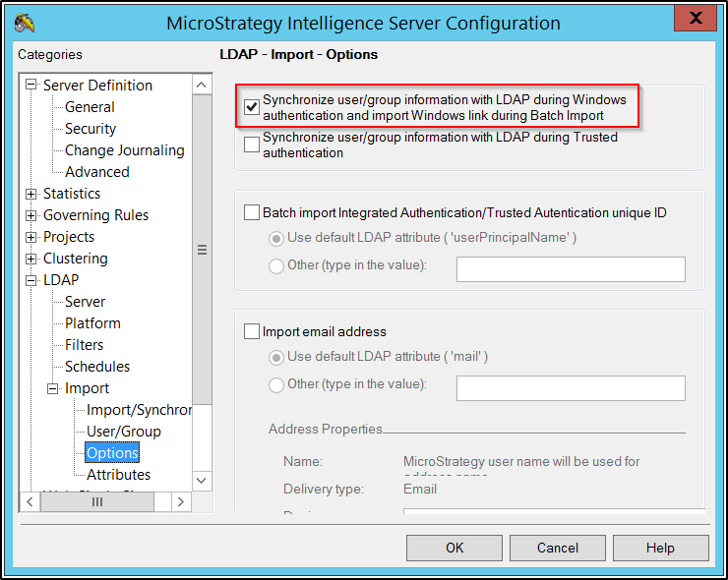
Task: Select the Import node label
Action: pyautogui.click(x=87, y=388)
